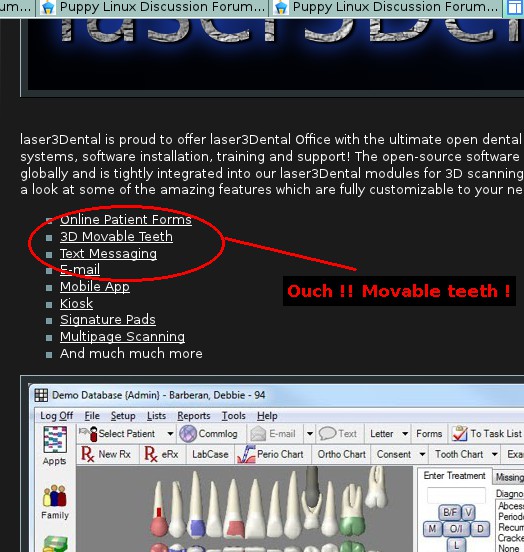
Task: Click the Tooth Chart toolbar button
Action: [459, 454]
